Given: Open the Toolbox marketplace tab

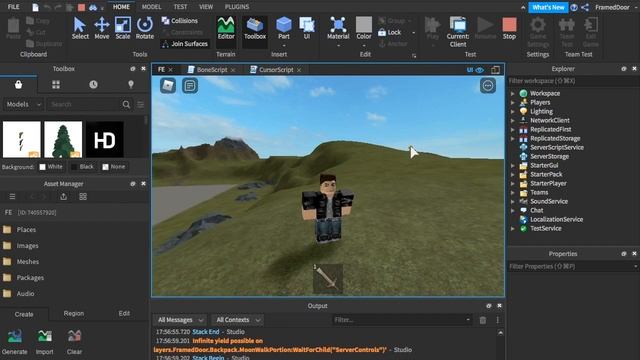Looking at the screenshot, I should (x=18, y=84).
